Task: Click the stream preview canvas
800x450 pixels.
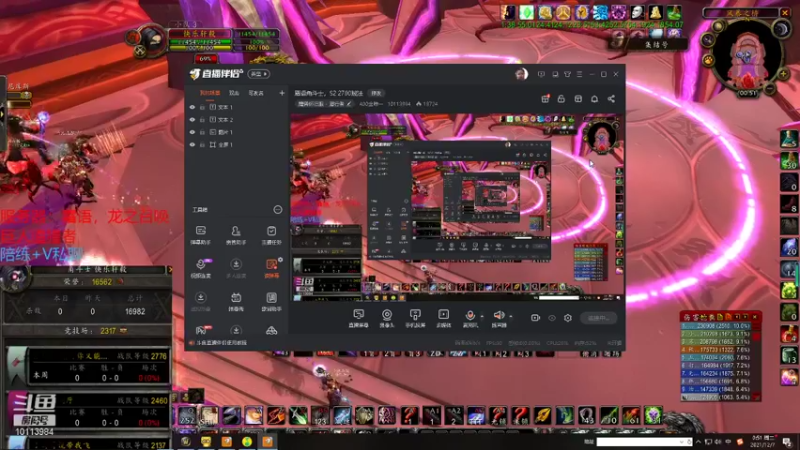Action: [457, 207]
